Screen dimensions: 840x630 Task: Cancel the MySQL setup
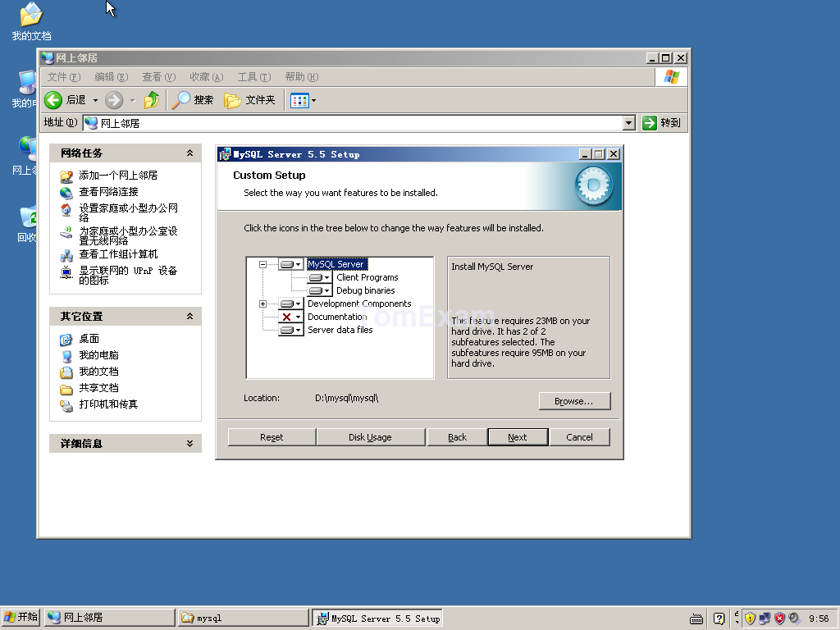point(580,437)
